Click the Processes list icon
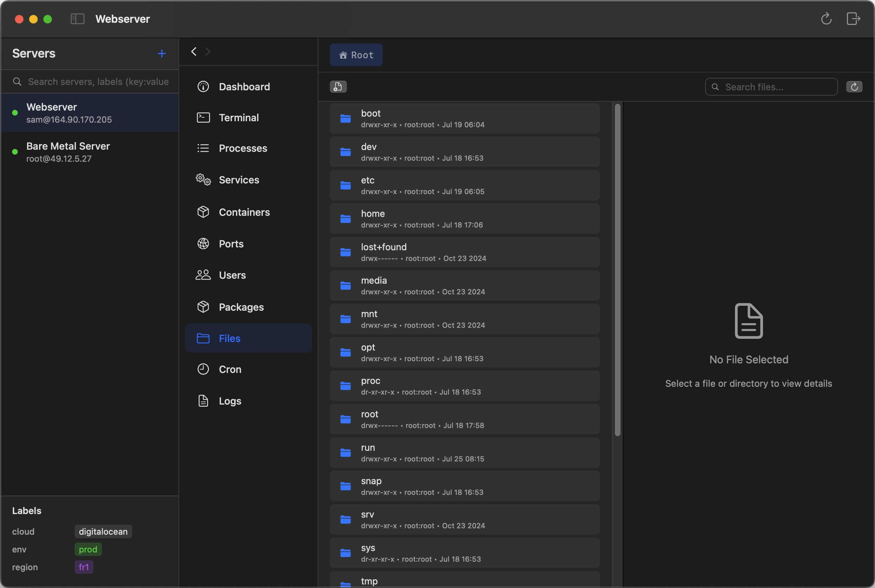875x588 pixels. pos(203,148)
